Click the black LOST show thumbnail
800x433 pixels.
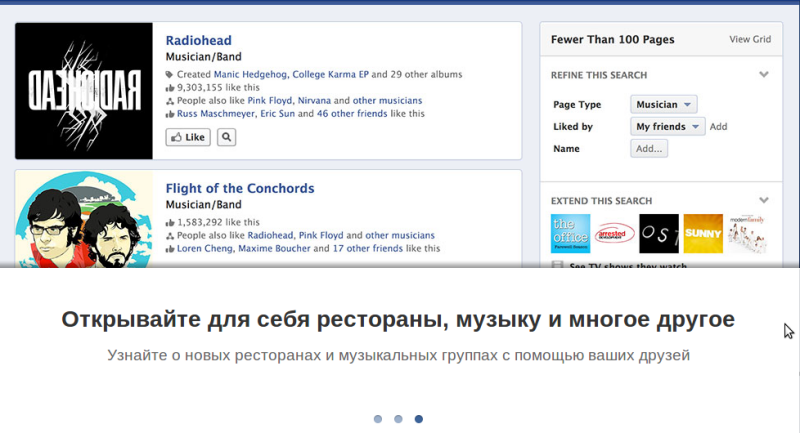659,234
